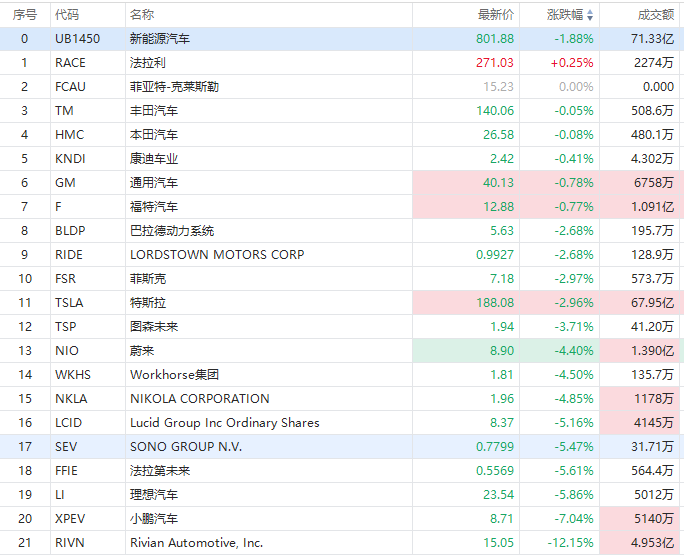Select the 丰田汽车 stock name
Screen dimensions: 684x558
click(154, 111)
